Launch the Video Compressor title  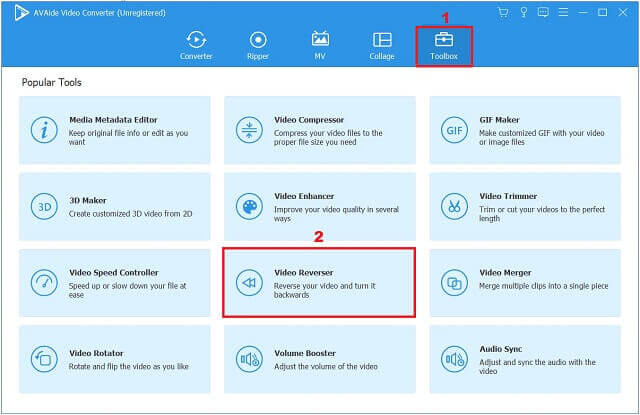click(x=309, y=120)
